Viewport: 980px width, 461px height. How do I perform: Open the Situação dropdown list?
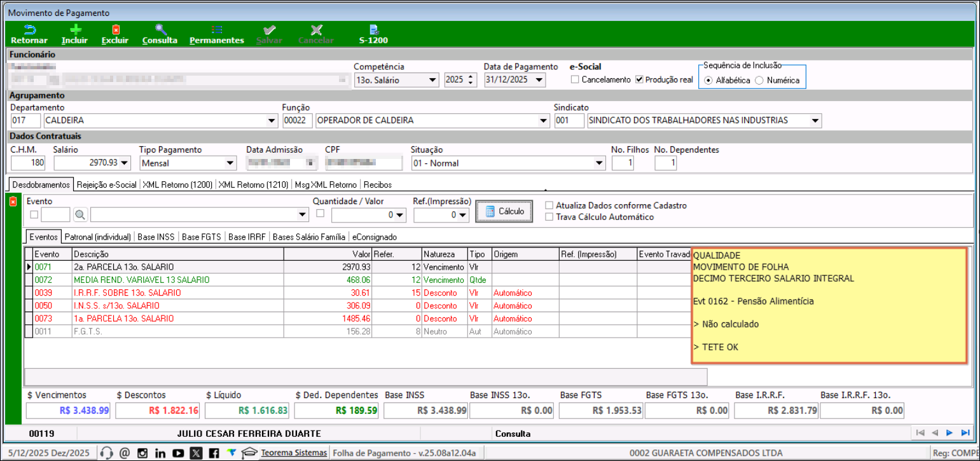pyautogui.click(x=598, y=163)
